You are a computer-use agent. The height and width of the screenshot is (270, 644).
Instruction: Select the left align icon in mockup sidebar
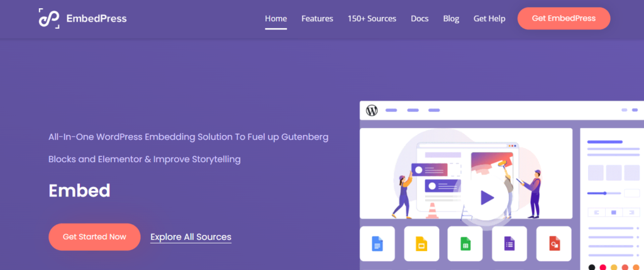click(596, 213)
